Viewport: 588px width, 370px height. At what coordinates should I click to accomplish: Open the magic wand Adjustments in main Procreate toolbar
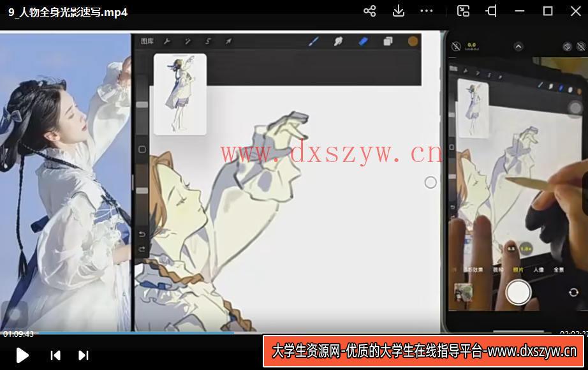pos(187,41)
